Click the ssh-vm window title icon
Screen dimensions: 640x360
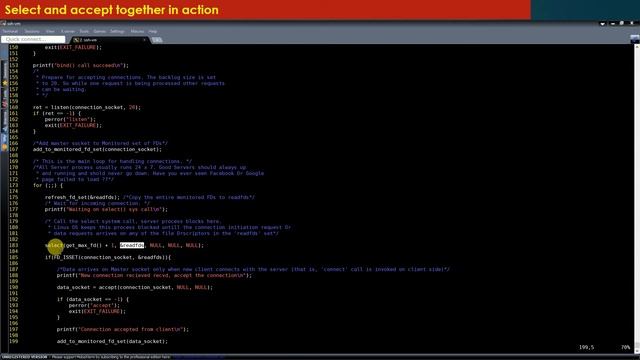(3, 24)
